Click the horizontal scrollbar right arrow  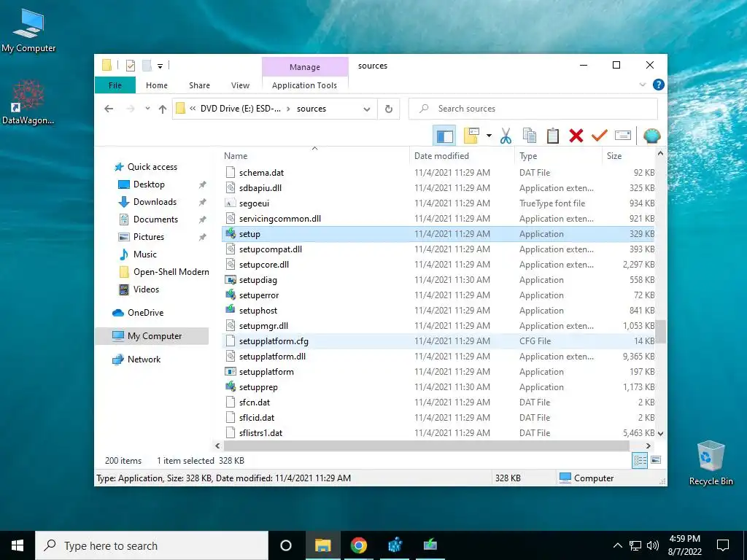tap(648, 446)
